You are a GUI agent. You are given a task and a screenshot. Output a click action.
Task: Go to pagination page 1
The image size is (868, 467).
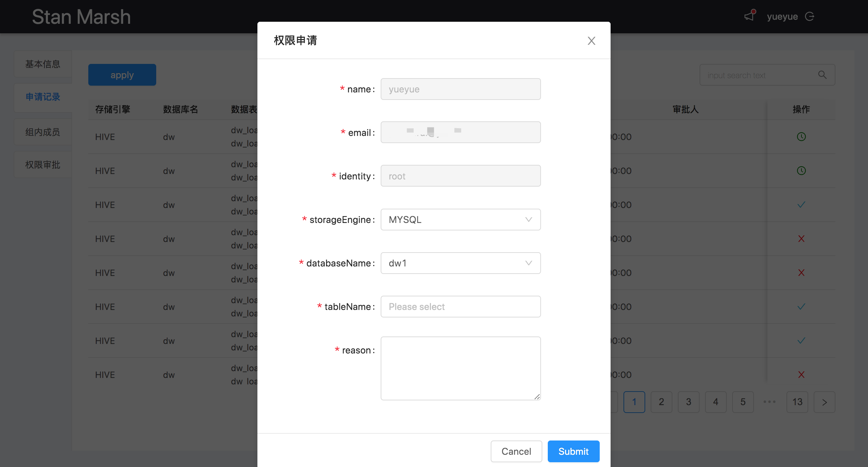pyautogui.click(x=634, y=402)
